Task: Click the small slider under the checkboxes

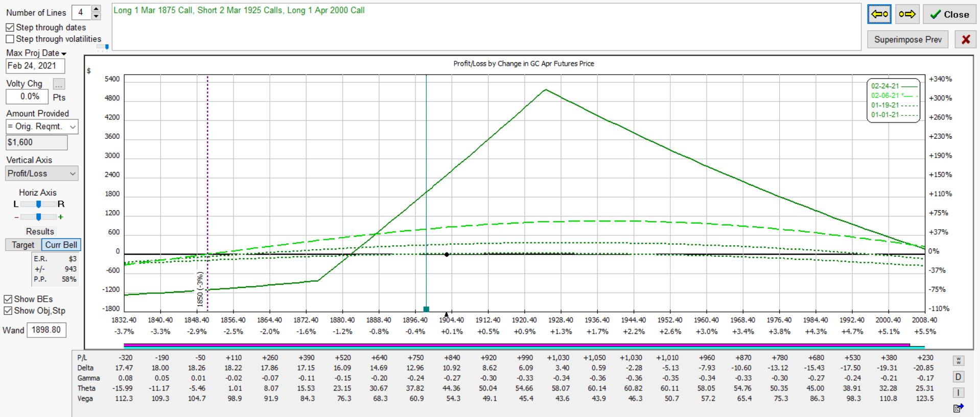Action: pos(103,46)
